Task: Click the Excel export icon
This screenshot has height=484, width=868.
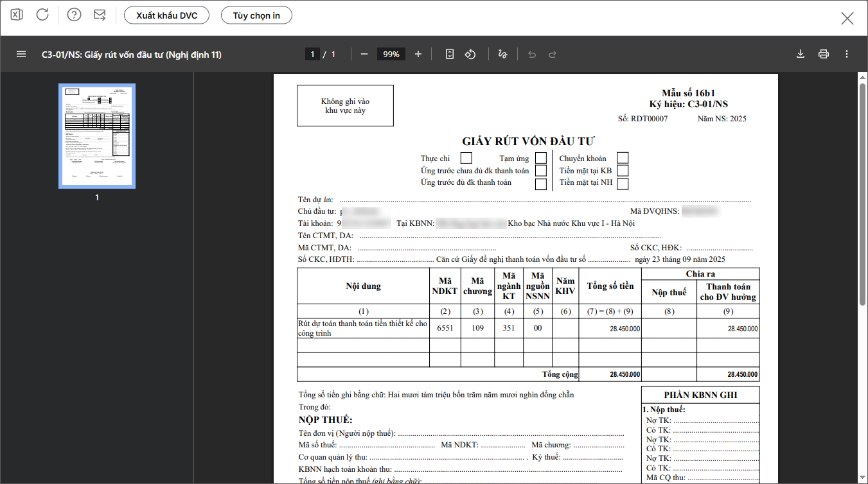Action: [17, 15]
